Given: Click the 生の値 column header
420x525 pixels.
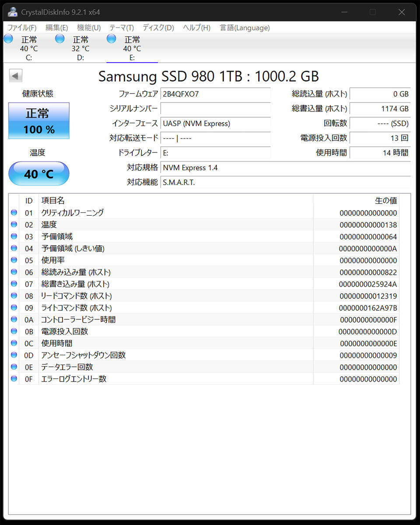Looking at the screenshot, I should (356, 201).
